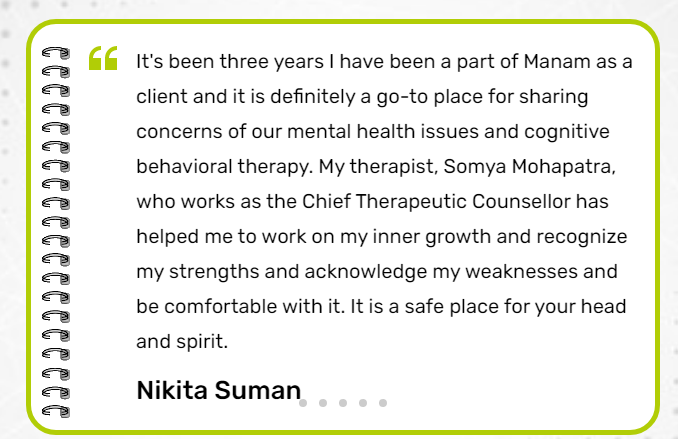Click the reviewer name Nikita Suman
The width and height of the screenshot is (678, 439).
(218, 389)
